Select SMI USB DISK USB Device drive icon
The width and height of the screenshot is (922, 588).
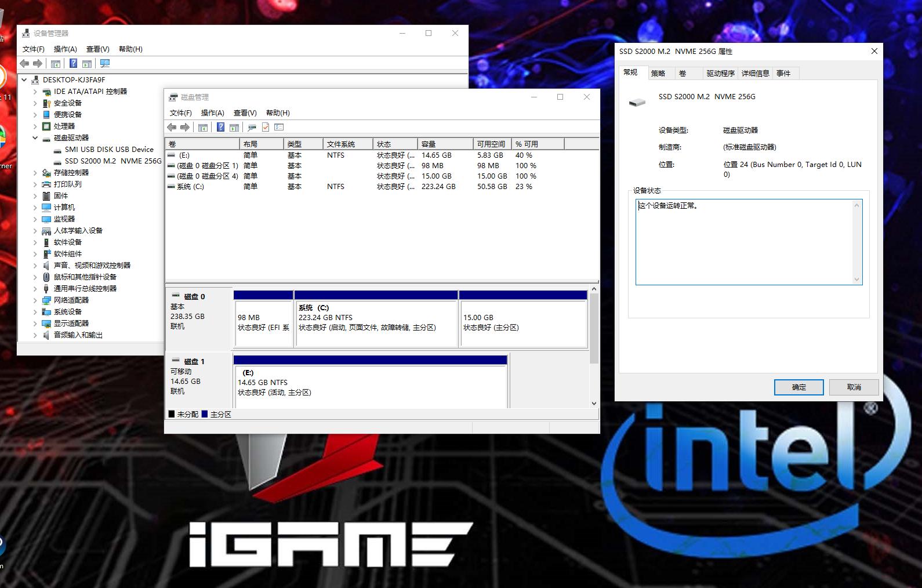tap(57, 150)
